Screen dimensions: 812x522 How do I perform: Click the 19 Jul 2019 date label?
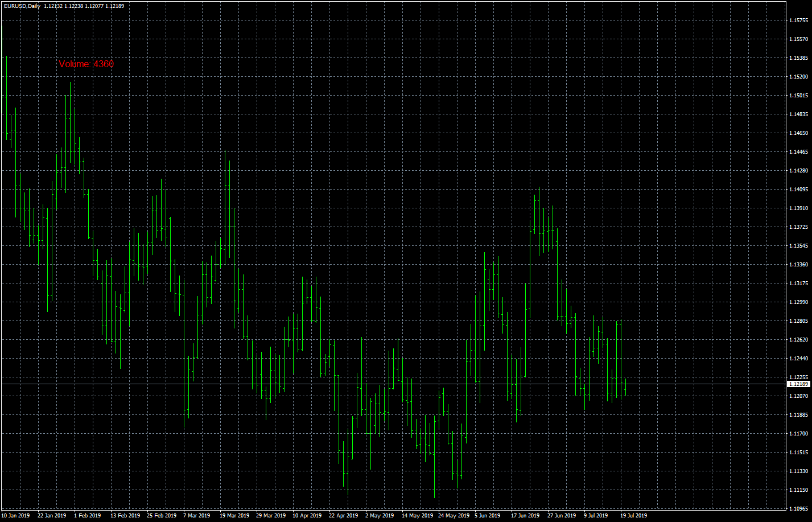pyautogui.click(x=634, y=516)
